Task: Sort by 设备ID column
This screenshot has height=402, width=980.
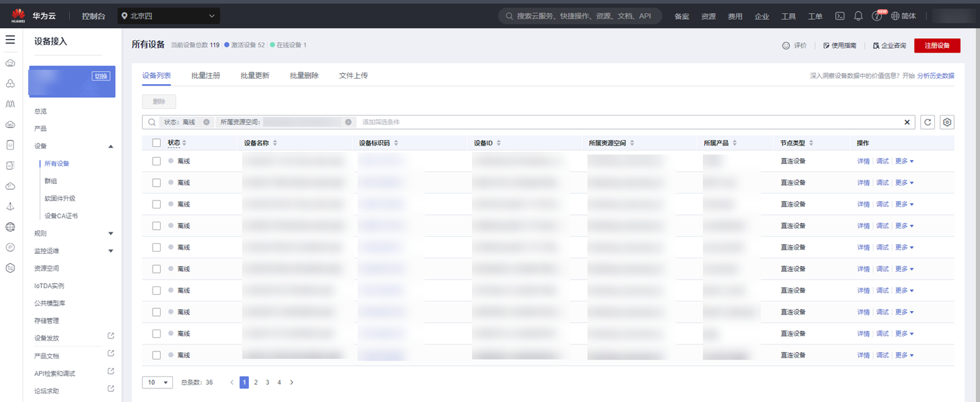Action: [499, 143]
